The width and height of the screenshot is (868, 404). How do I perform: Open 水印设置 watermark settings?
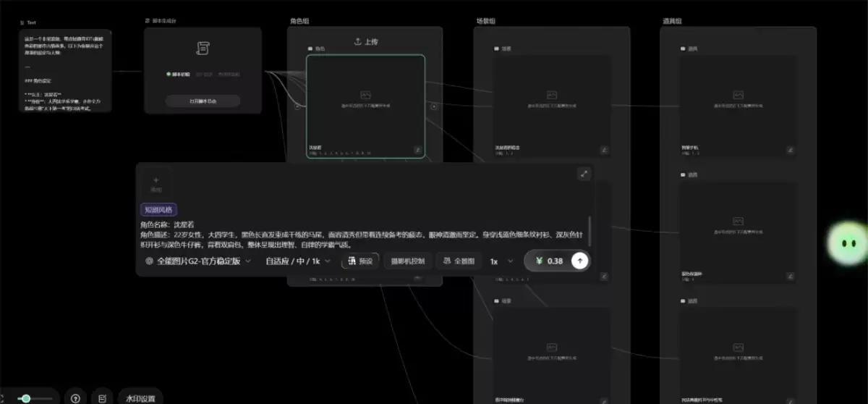pyautogui.click(x=140, y=398)
